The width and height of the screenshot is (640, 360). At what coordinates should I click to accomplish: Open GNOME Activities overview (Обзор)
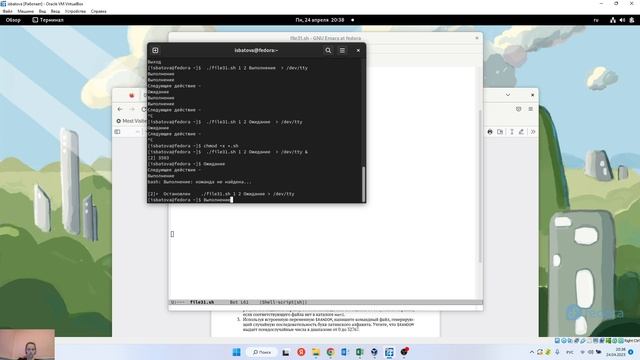point(13,20)
